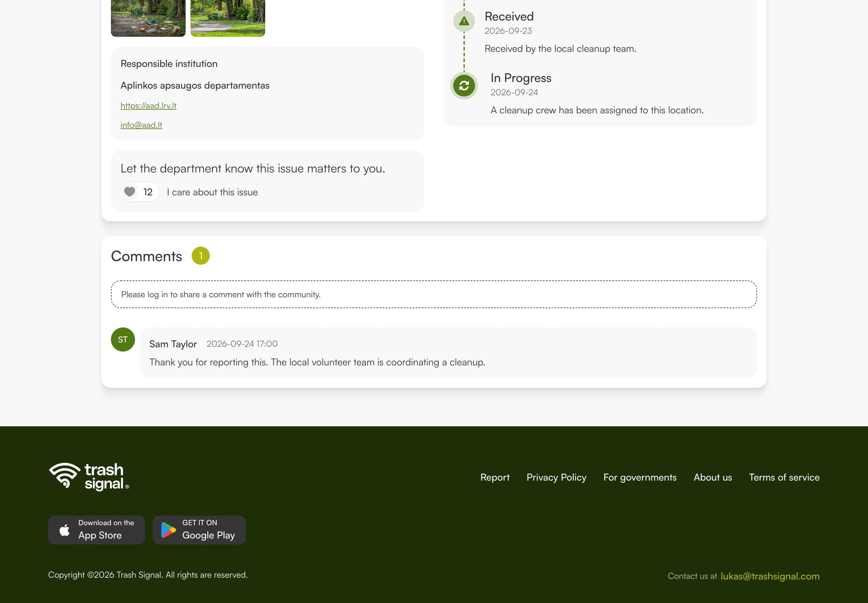The height and width of the screenshot is (603, 868).
Task: Open the littered park photo thumbnail
Action: coord(148,18)
